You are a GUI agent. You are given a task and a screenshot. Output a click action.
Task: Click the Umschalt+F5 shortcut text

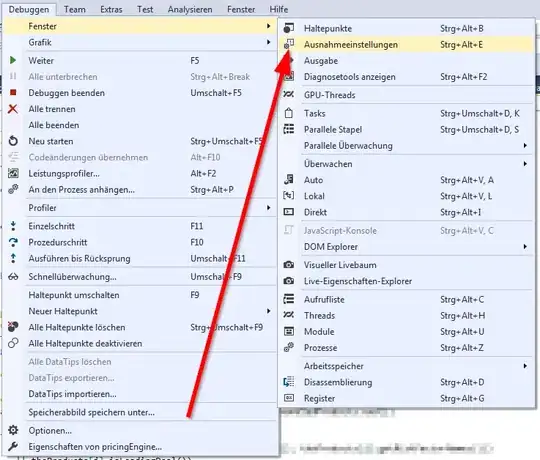[216, 93]
